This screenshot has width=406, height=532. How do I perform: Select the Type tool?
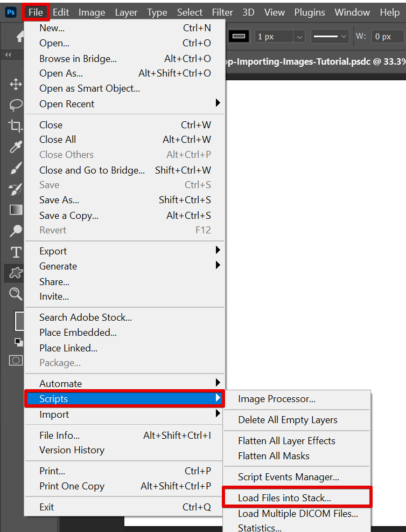coord(16,252)
